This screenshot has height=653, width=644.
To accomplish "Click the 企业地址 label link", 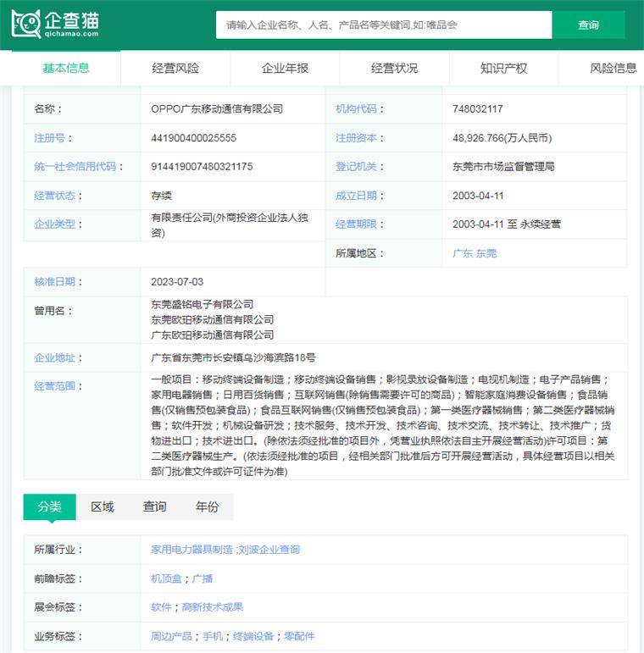I will pyautogui.click(x=54, y=357).
